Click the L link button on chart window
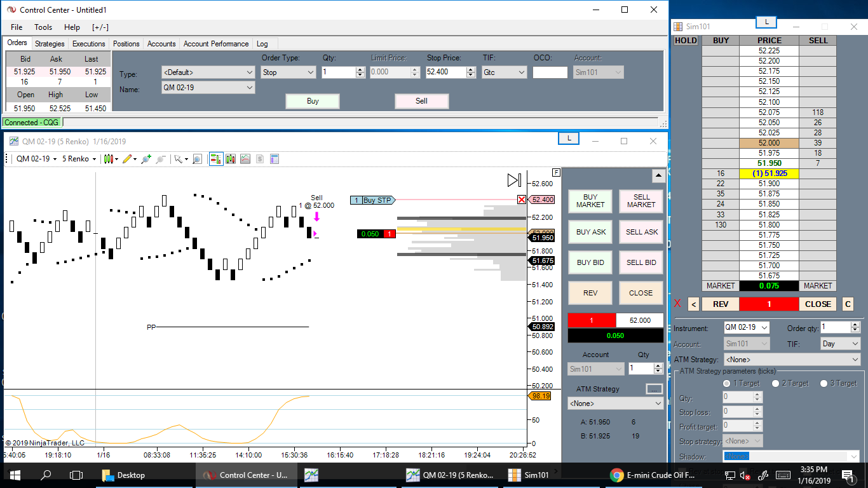868x488 pixels. click(x=569, y=138)
